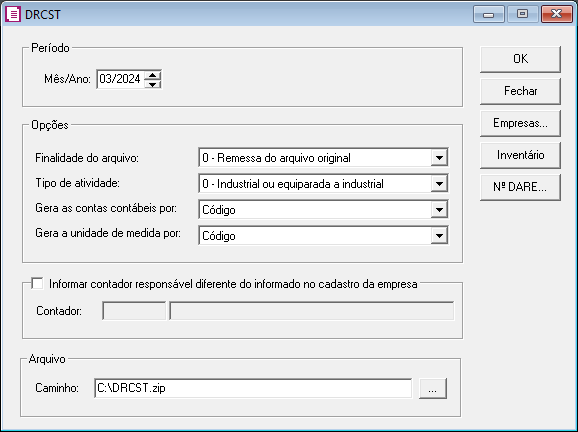Click the Fechar button
This screenshot has height=432, width=578.
tap(520, 91)
